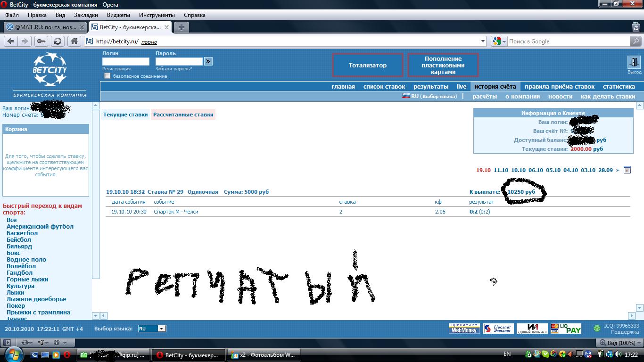Image resolution: width=644 pixels, height=362 pixels.
Task: Switch to the Рассчитанные ставки tab
Action: [x=183, y=115]
